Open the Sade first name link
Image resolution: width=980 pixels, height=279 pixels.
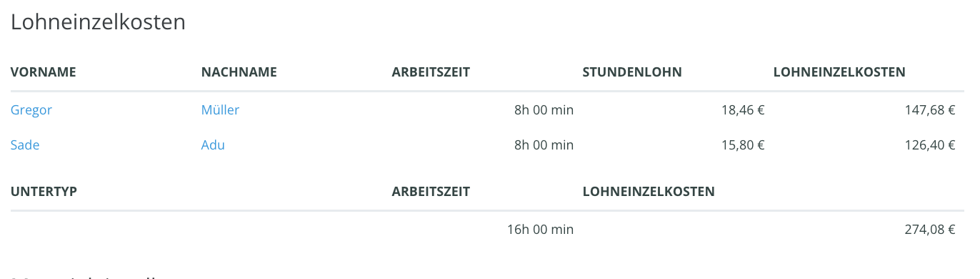coord(25,145)
